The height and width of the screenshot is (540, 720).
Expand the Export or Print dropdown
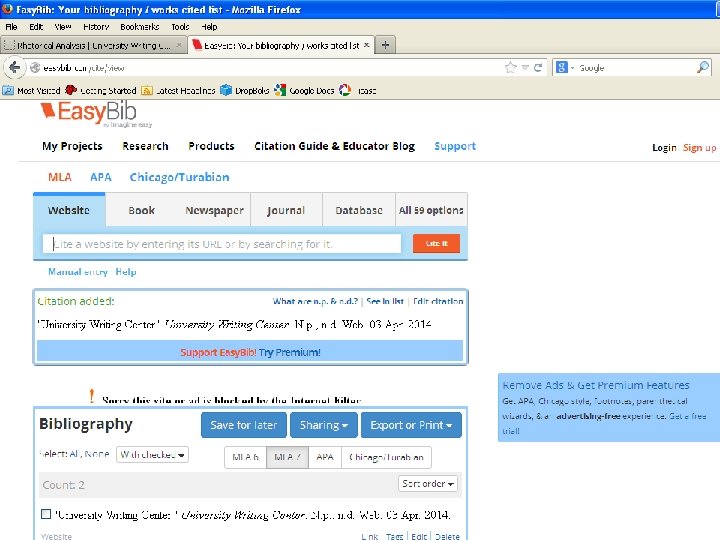pyautogui.click(x=411, y=425)
